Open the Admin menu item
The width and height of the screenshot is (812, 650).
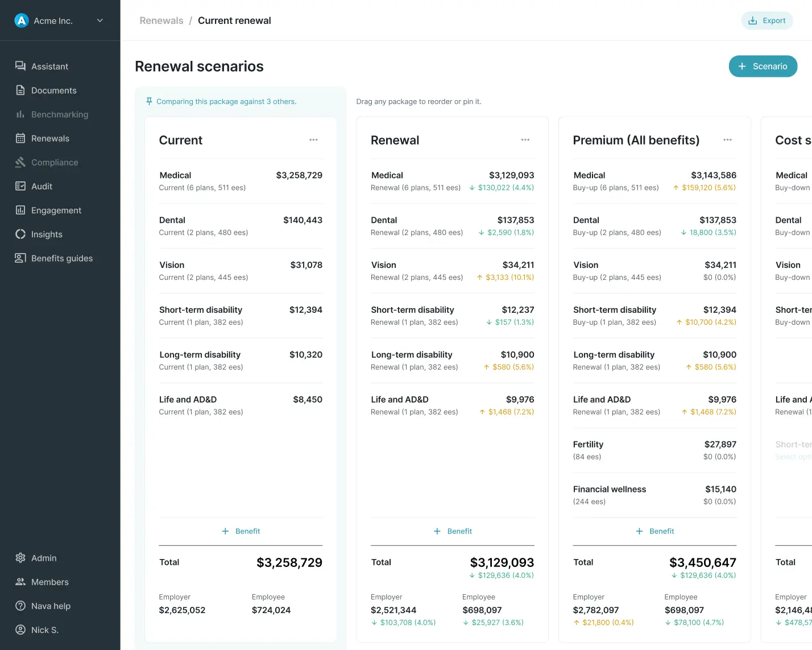[44, 558]
